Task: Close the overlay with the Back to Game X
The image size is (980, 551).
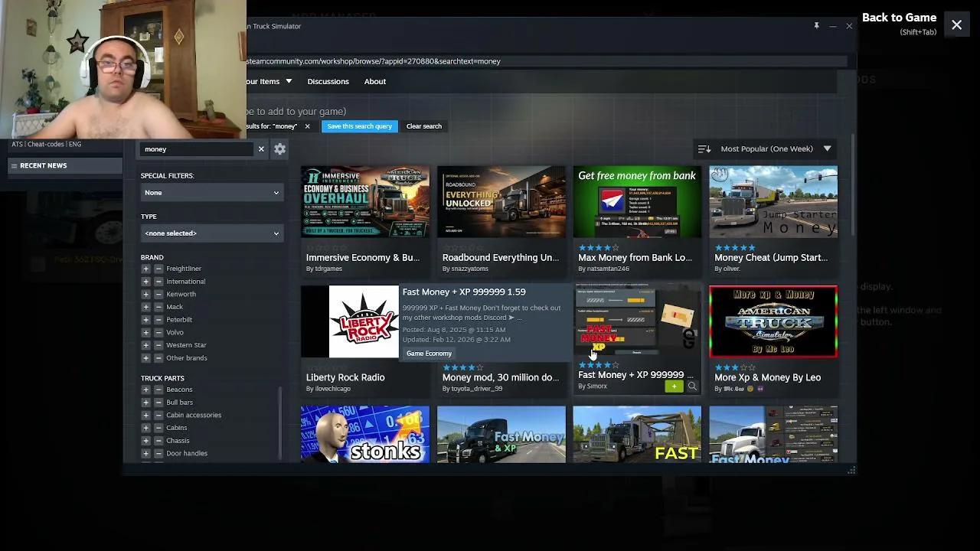Action: (956, 25)
